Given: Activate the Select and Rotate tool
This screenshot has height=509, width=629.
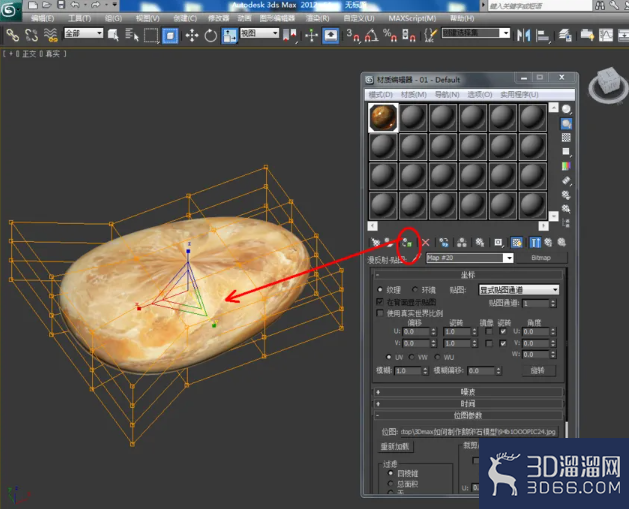Looking at the screenshot, I should [x=210, y=35].
